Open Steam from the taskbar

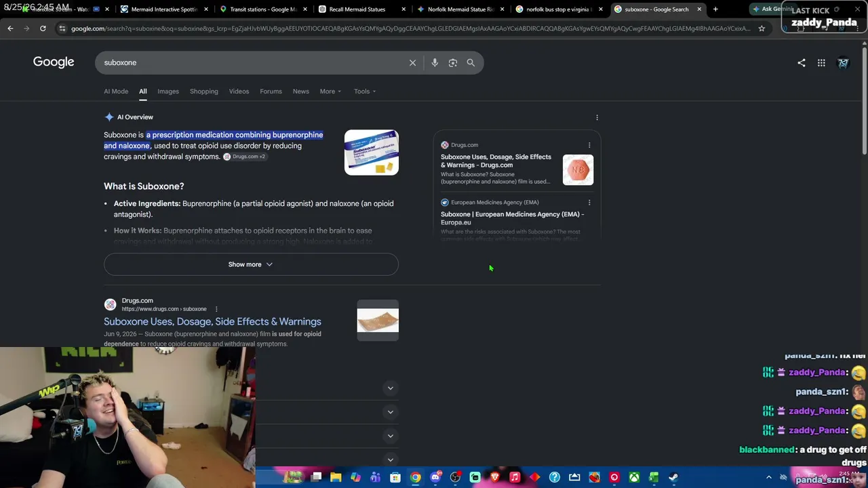point(673,477)
